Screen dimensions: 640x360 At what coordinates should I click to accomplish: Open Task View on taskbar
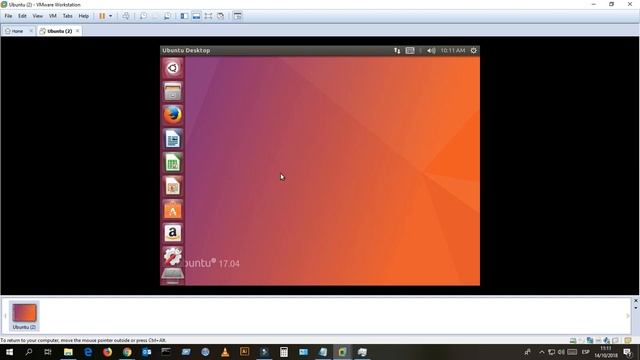(x=48, y=352)
